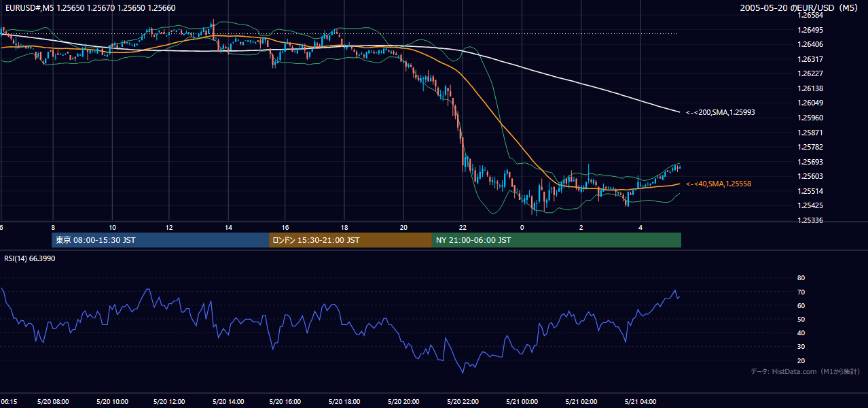Viewport: 868px width, 408px height.
Task: Click the 5/21 04:00 time label
Action: tap(640, 402)
